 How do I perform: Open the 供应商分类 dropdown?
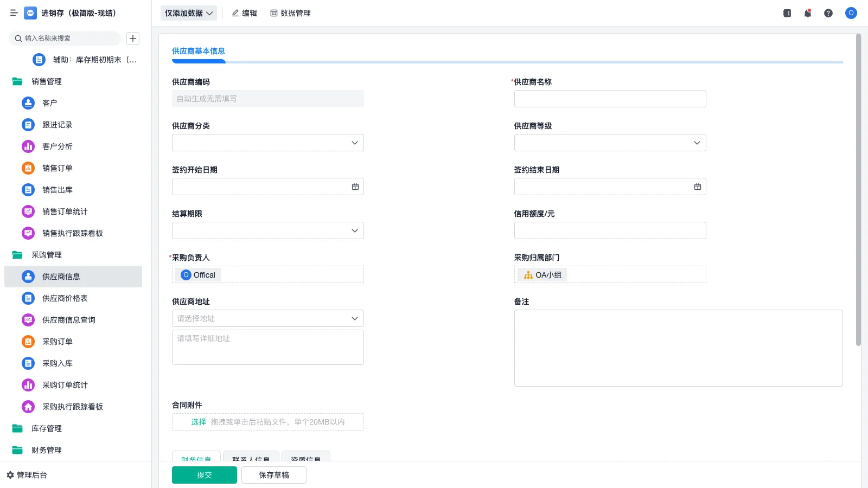pyautogui.click(x=268, y=143)
